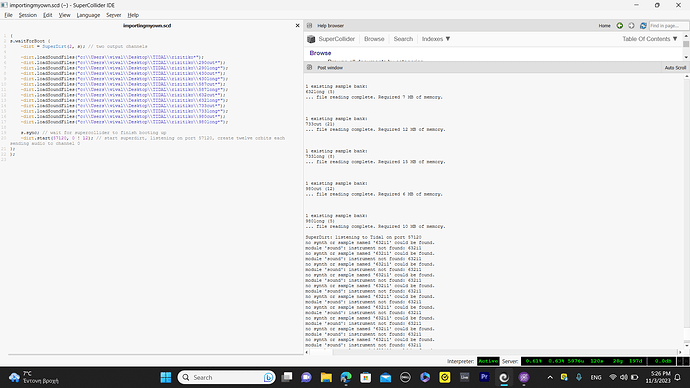Open the Help menu
690x388 pixels.
coord(133,15)
